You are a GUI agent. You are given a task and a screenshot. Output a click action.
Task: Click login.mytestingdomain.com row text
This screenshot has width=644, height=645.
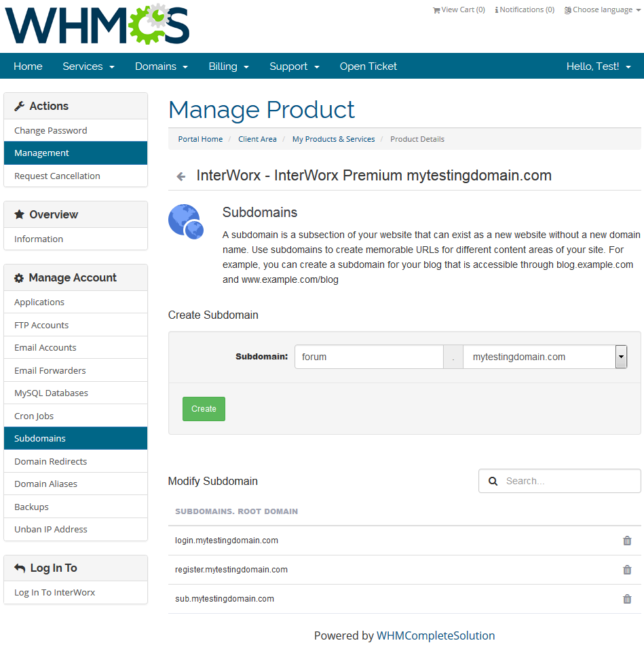(227, 541)
